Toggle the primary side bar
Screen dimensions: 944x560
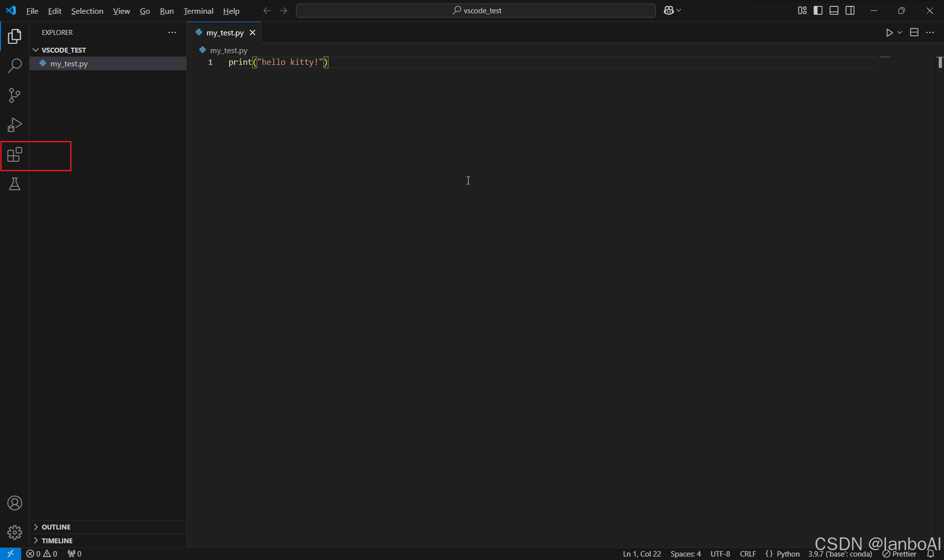coord(818,10)
